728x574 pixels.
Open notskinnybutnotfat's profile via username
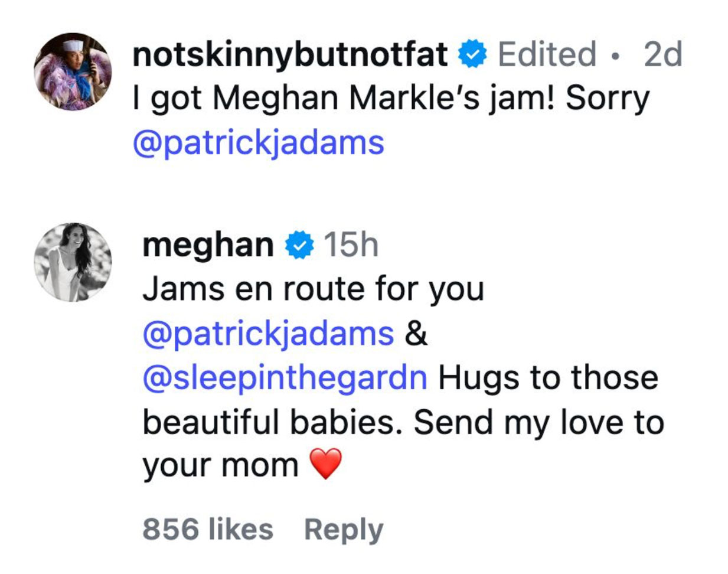pyautogui.click(x=289, y=54)
